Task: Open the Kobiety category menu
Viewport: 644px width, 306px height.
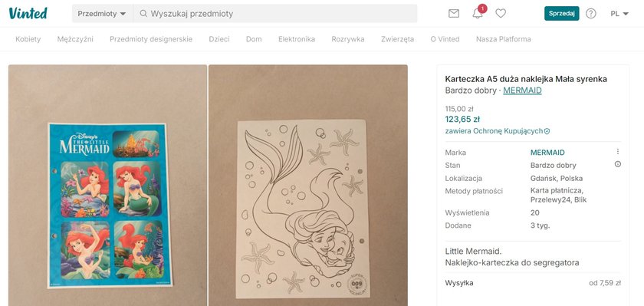Action: click(x=28, y=39)
